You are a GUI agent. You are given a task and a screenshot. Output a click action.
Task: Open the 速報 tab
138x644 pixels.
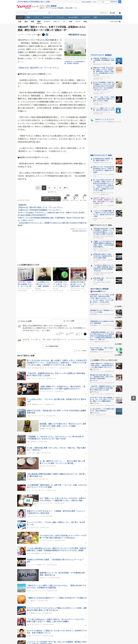[28, 17]
